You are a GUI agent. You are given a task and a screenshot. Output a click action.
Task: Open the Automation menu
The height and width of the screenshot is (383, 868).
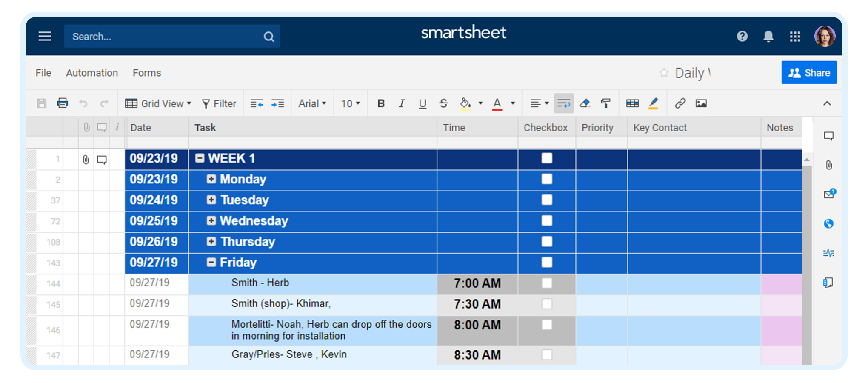click(92, 73)
